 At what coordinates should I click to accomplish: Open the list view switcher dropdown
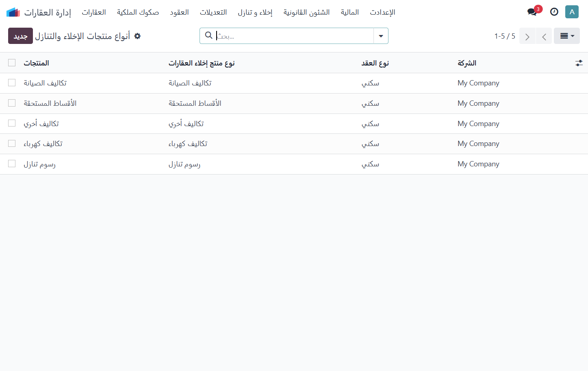[x=567, y=36]
